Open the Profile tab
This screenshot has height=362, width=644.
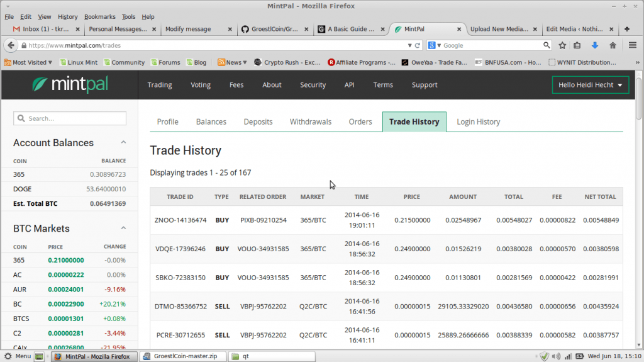pos(167,122)
